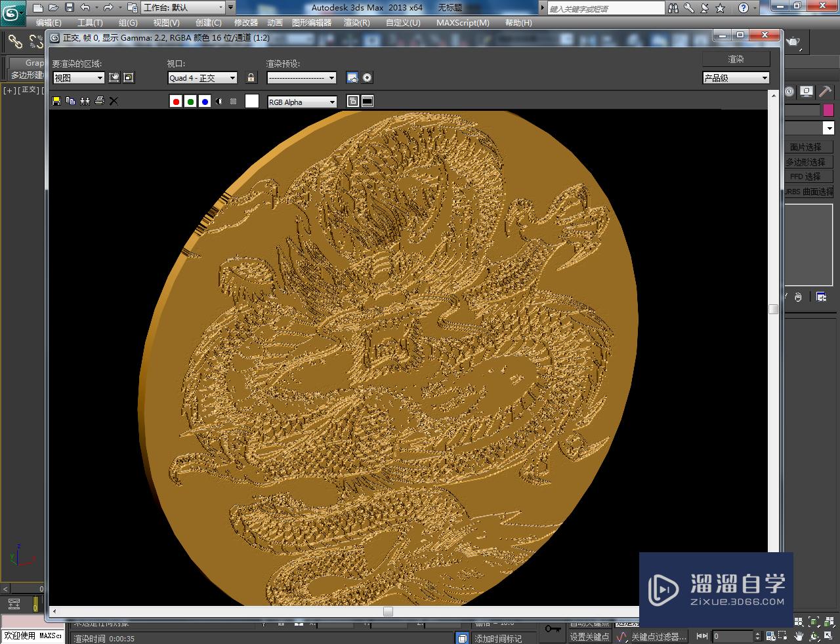Click the pan view hand icon
Image resolution: width=840 pixels, height=644 pixels.
[x=799, y=635]
